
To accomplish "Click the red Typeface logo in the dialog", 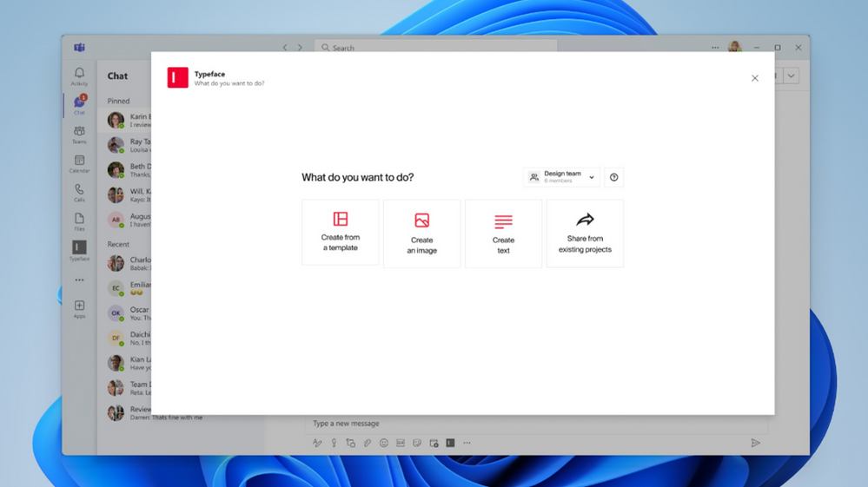I will coord(178,77).
